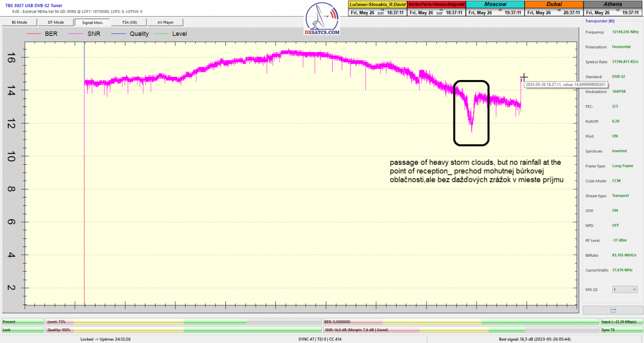Image resolution: width=644 pixels, height=343 pixels.
Task: Click the Lock status indicator
Action: tap(23, 330)
